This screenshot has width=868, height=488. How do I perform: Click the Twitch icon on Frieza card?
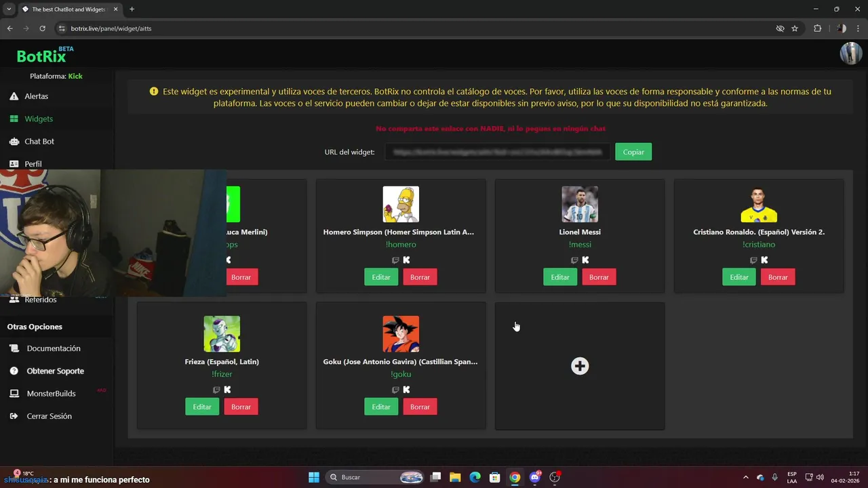tap(216, 390)
